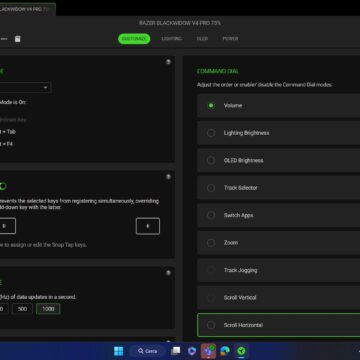Click the Razer Synapse taskbar icon
The width and height of the screenshot is (360, 360).
[x=241, y=351]
